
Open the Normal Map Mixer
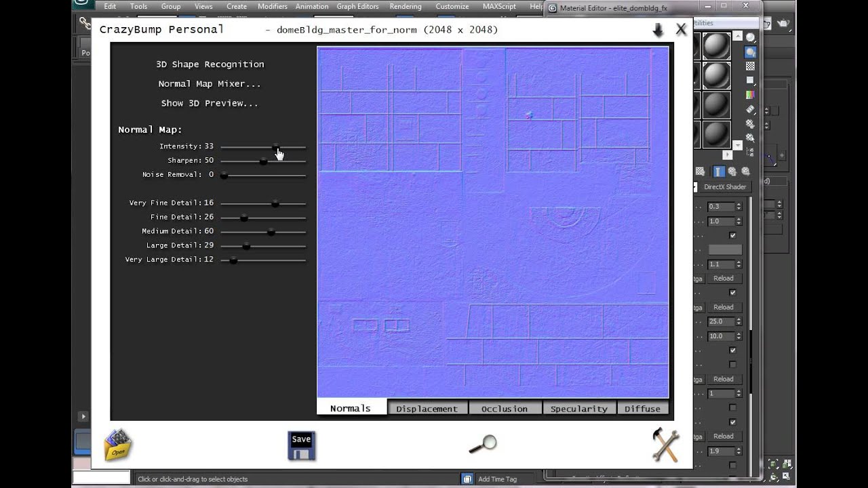(x=210, y=84)
